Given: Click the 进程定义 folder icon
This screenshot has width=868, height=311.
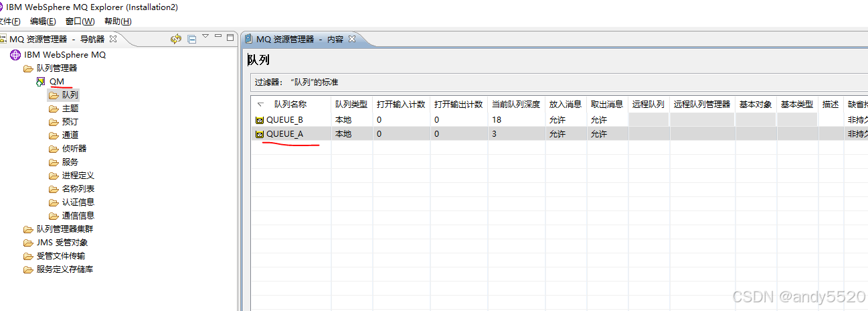Looking at the screenshot, I should pos(54,176).
